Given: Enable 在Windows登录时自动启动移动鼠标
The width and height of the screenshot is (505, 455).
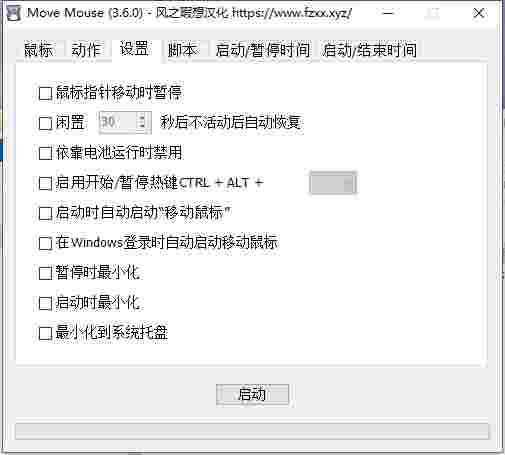Looking at the screenshot, I should 45,243.
